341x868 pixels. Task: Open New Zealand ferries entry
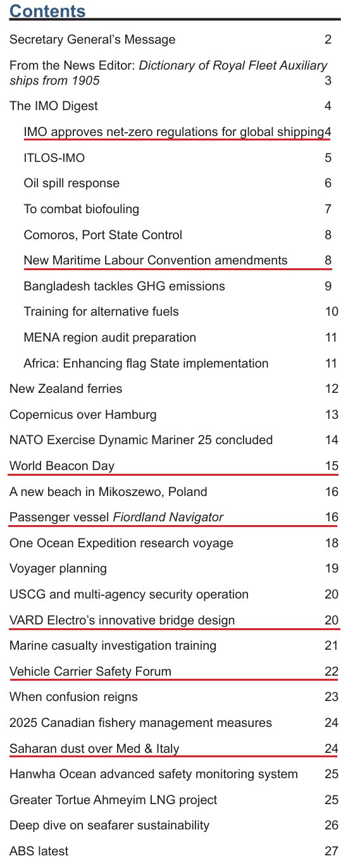66,388
